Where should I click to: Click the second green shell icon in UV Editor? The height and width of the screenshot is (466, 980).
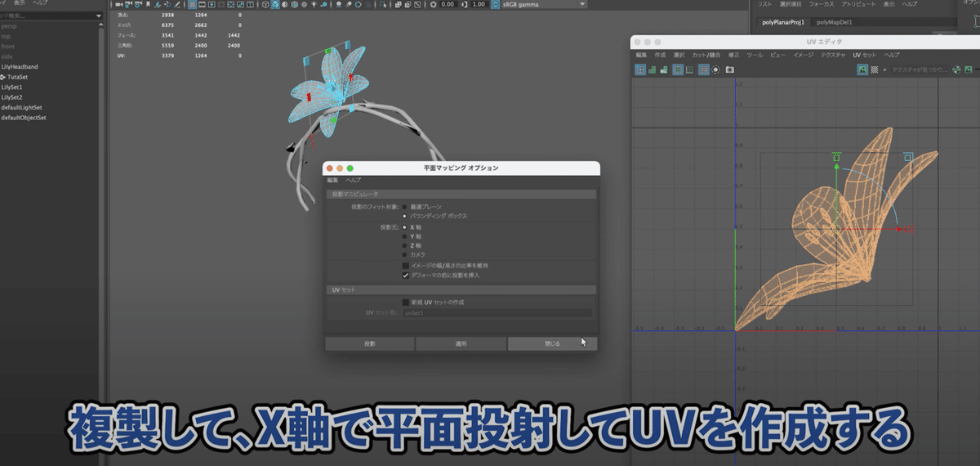[x=652, y=70]
